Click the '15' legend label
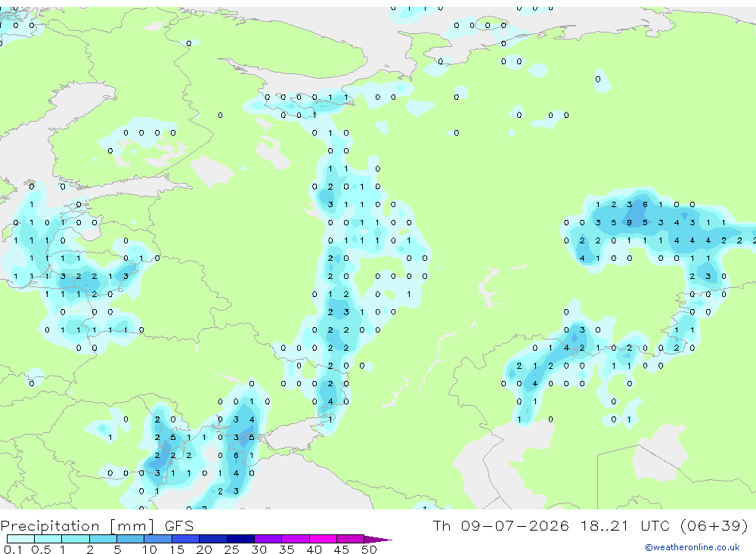Image resolution: width=756 pixels, height=554 pixels. 176,549
